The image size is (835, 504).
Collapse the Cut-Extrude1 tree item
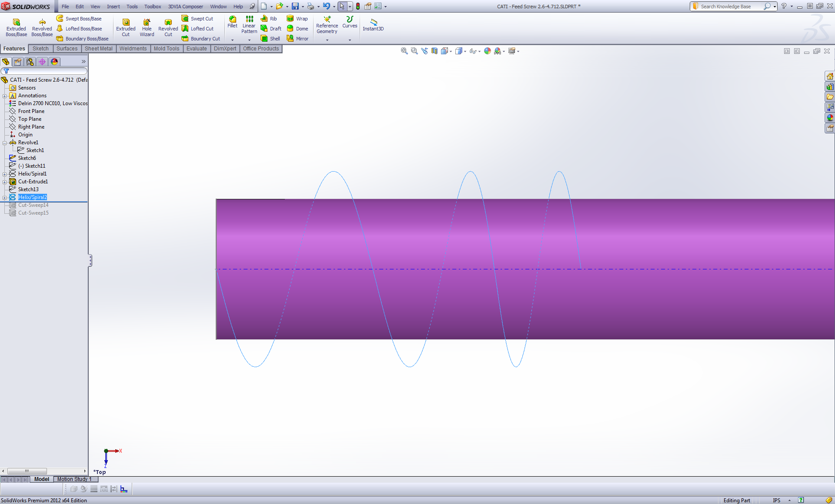pyautogui.click(x=5, y=181)
